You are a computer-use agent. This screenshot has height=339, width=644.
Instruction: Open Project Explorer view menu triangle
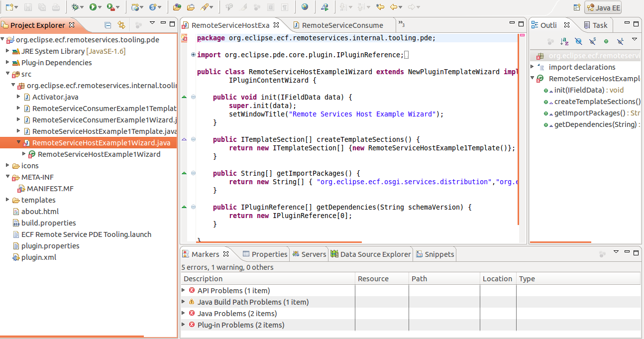click(152, 23)
